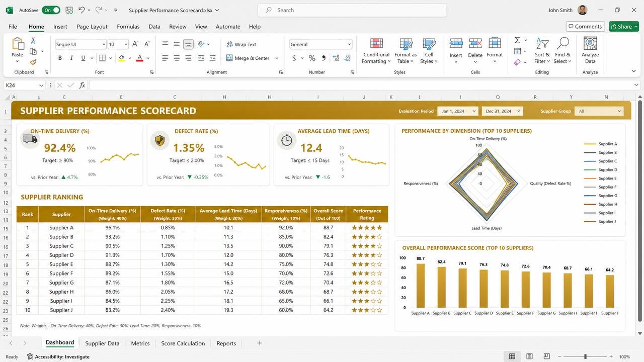Click the Cut scissors icon

point(33,41)
